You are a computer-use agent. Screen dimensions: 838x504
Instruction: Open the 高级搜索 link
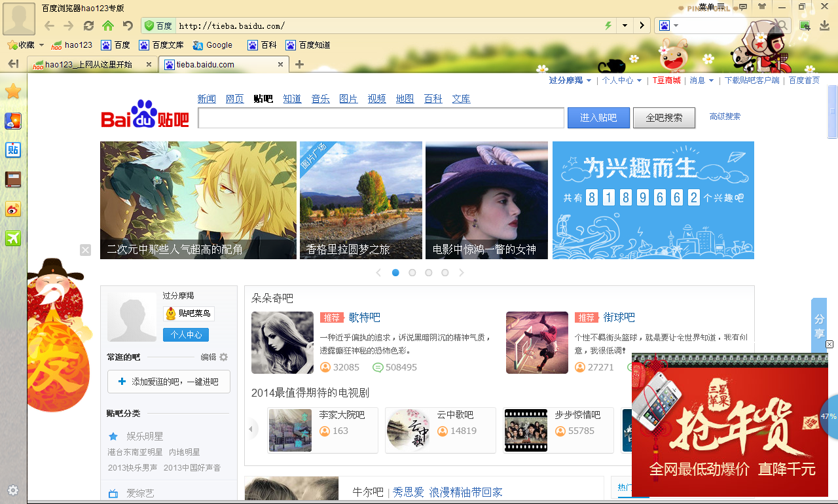click(x=725, y=117)
